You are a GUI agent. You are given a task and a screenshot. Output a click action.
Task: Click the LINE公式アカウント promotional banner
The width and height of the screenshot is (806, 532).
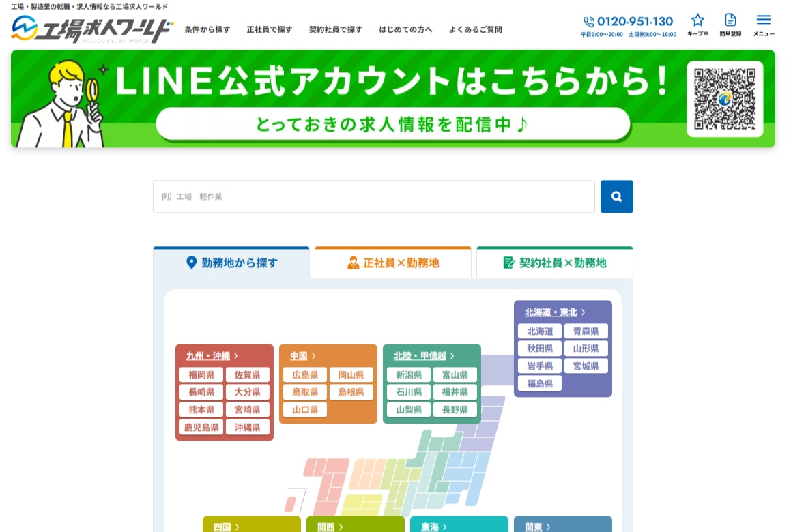(392, 80)
